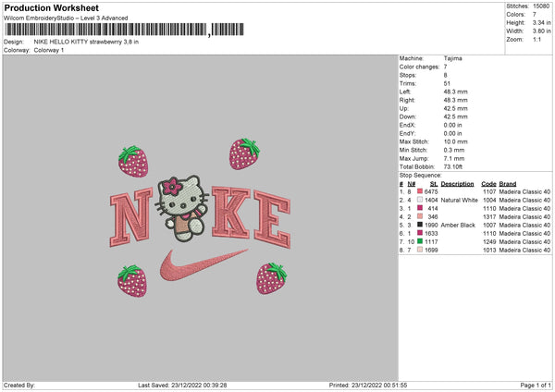Click the barcode under the studio name

[x=124, y=30]
